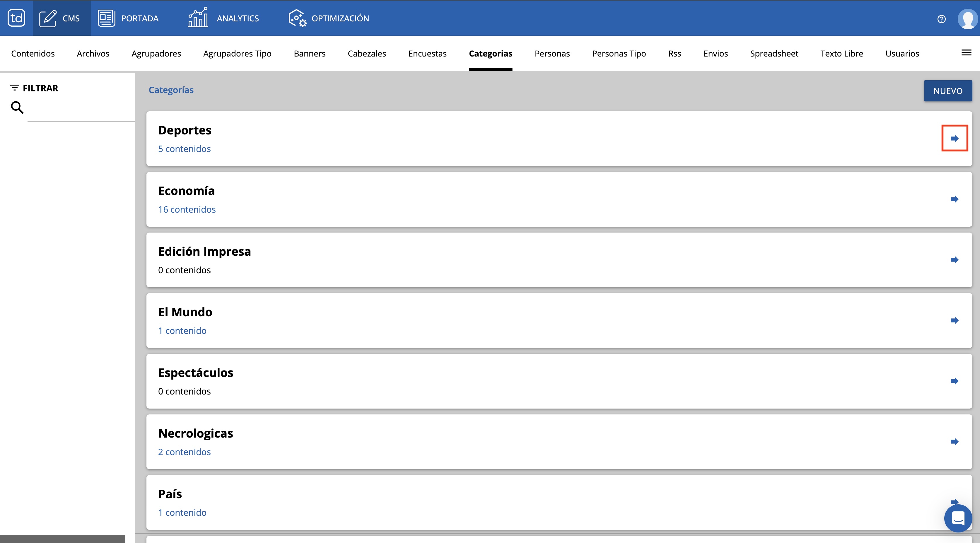Click the Espectáculos category title
This screenshot has width=980, height=543.
pos(196,373)
